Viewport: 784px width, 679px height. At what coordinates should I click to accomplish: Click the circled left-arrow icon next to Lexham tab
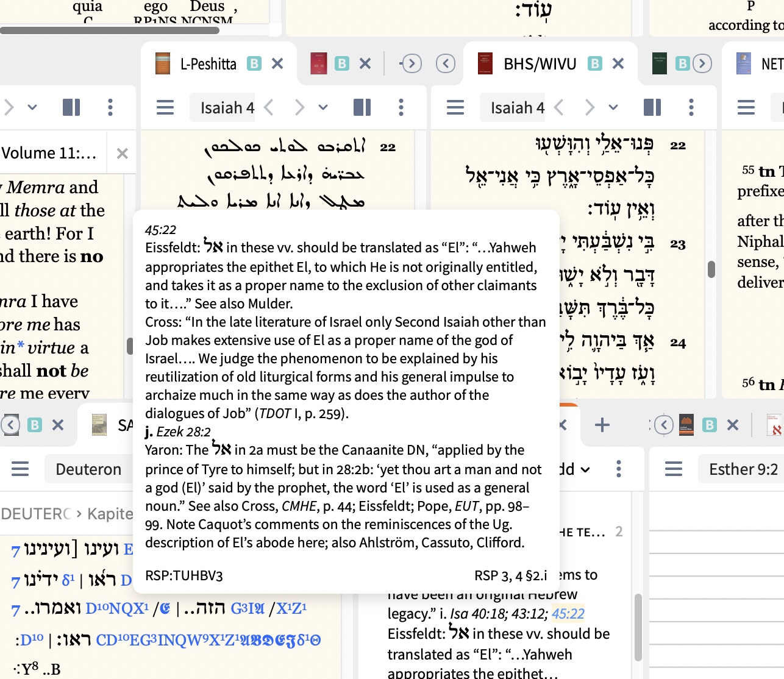663,425
